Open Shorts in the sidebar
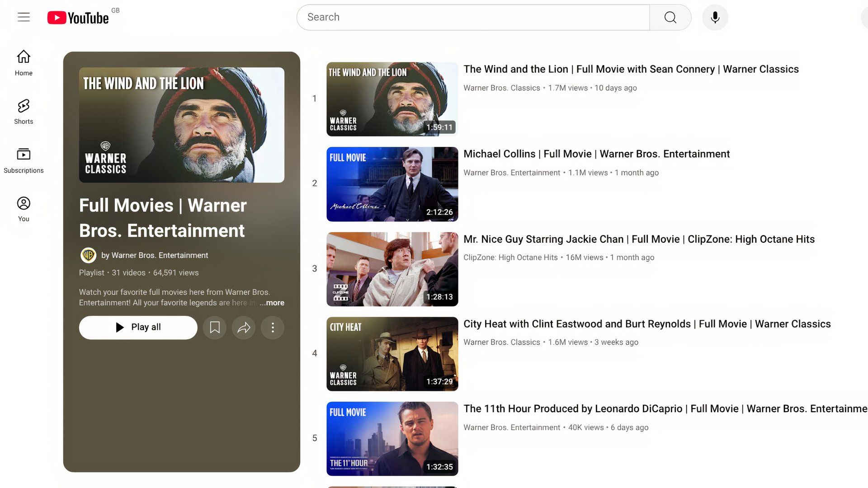The height and width of the screenshot is (488, 868). pos(24,112)
